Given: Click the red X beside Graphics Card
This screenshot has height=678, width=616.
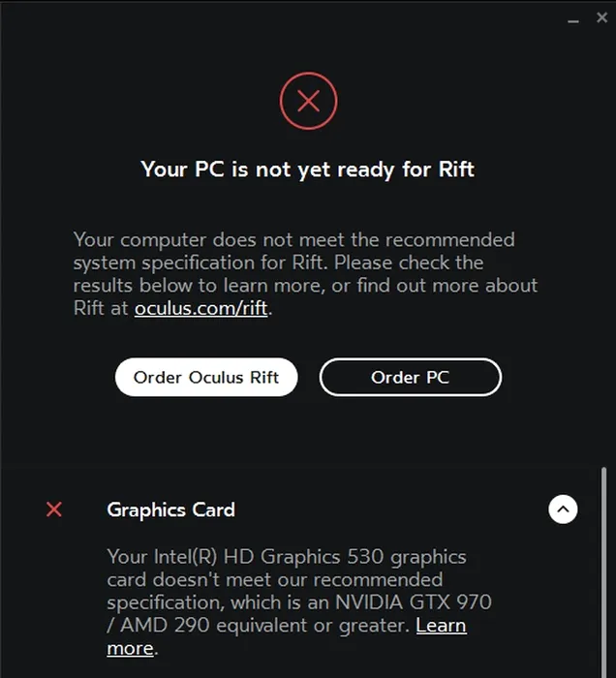Looking at the screenshot, I should 54,509.
